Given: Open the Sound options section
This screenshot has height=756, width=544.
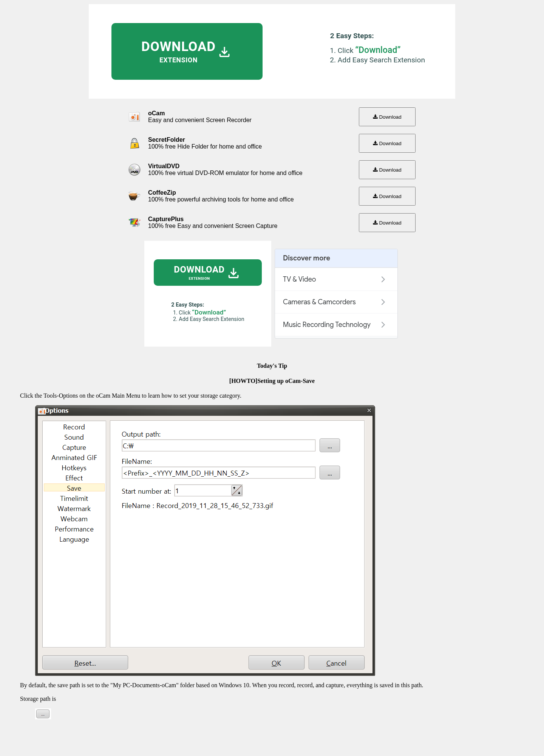Looking at the screenshot, I should coord(74,437).
